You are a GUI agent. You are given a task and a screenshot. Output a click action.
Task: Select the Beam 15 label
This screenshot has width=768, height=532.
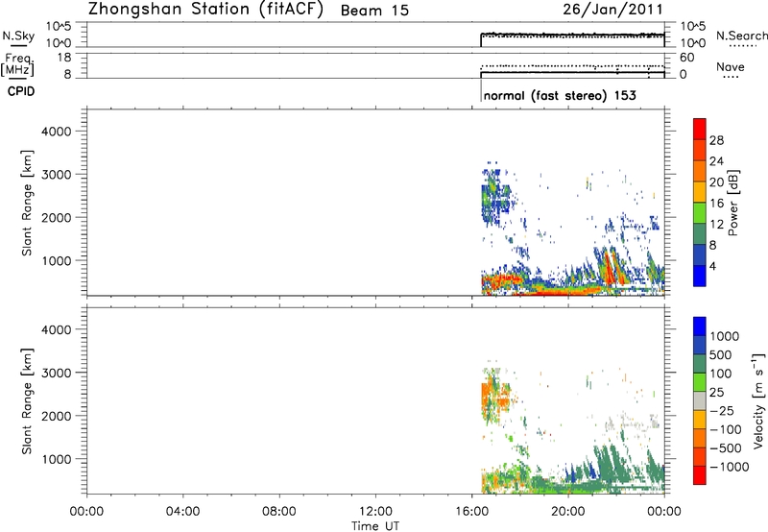tap(374, 11)
